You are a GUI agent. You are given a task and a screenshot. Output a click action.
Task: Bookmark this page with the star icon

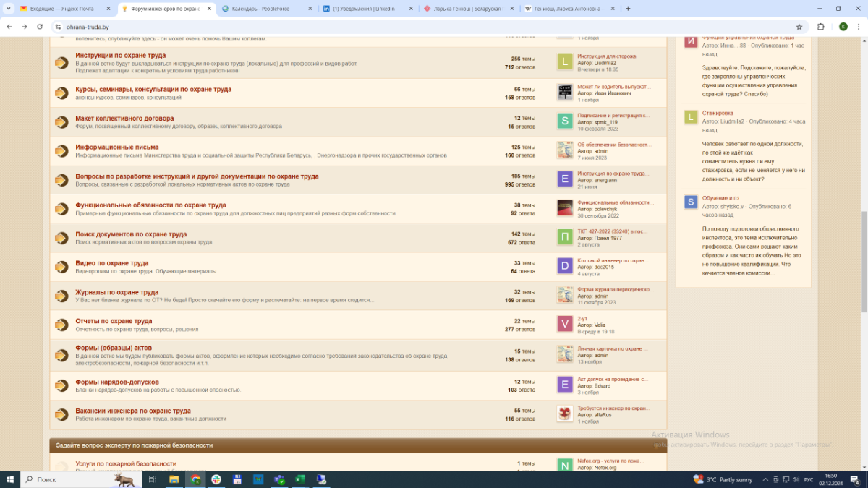[799, 27]
